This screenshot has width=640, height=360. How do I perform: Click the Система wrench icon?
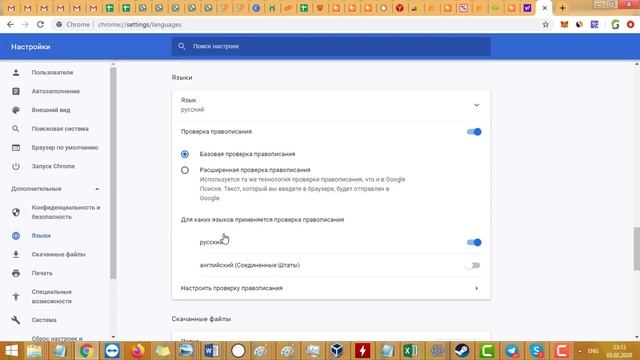(16, 320)
